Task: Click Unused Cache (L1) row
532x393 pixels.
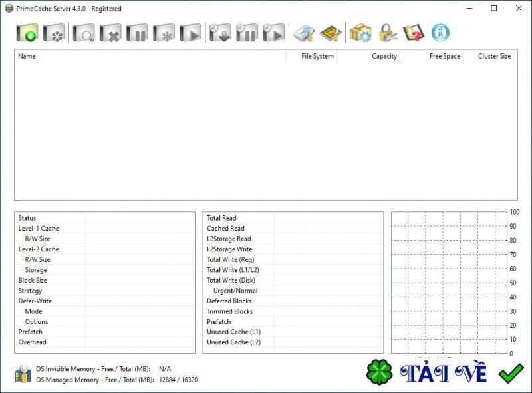Action: click(293, 332)
